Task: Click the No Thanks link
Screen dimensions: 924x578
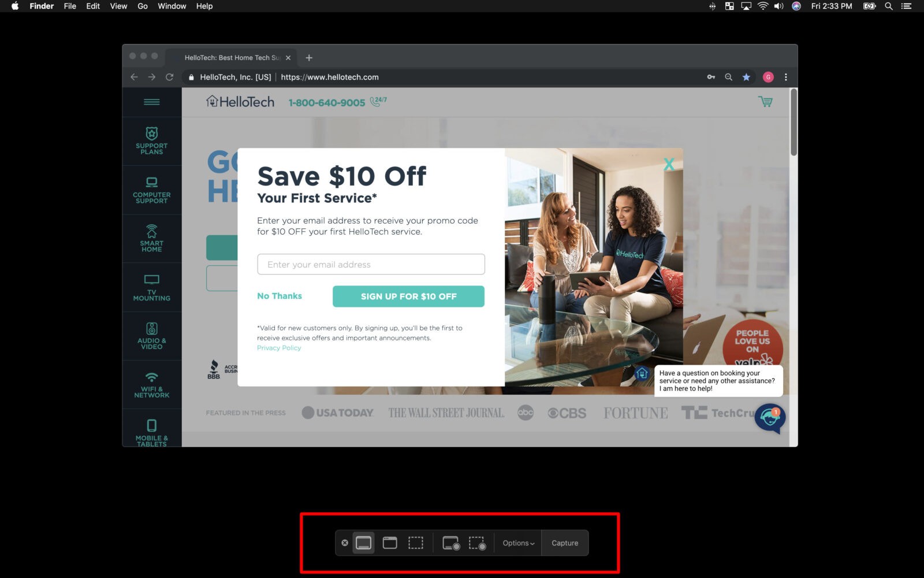Action: [x=280, y=296]
